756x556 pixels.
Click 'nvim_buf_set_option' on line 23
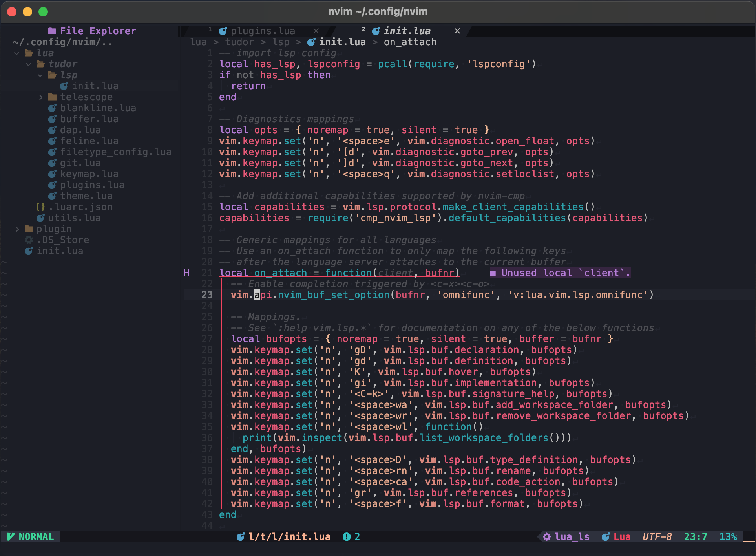pyautogui.click(x=334, y=295)
